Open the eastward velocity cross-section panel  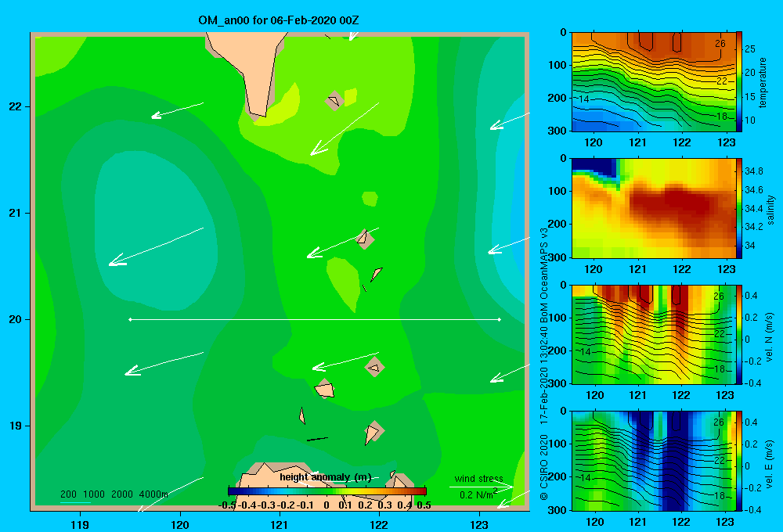point(653,461)
